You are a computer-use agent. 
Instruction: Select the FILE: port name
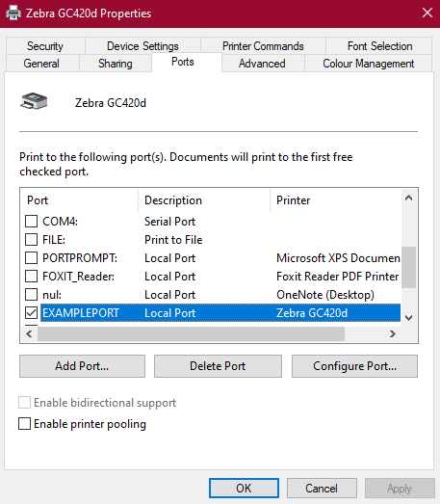click(x=54, y=240)
